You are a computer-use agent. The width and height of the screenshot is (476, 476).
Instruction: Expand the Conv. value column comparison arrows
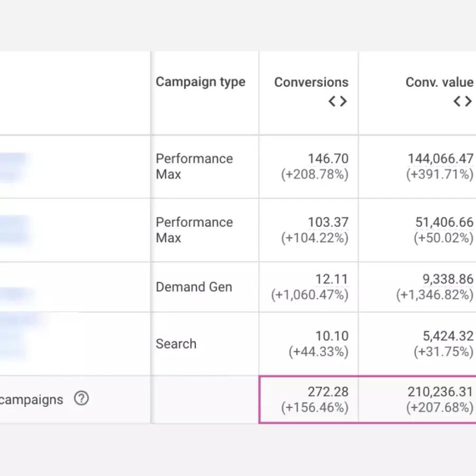pyautogui.click(x=463, y=101)
